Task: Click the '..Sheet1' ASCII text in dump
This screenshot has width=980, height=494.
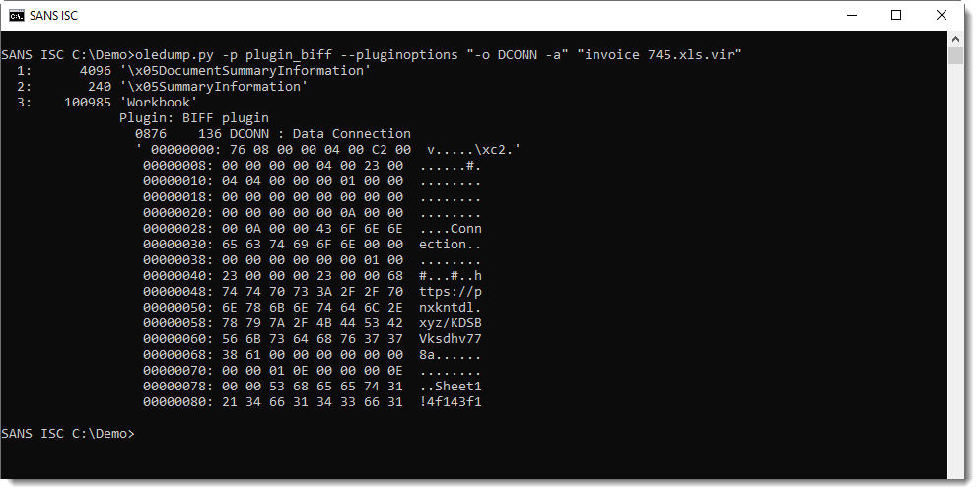Action: [450, 386]
